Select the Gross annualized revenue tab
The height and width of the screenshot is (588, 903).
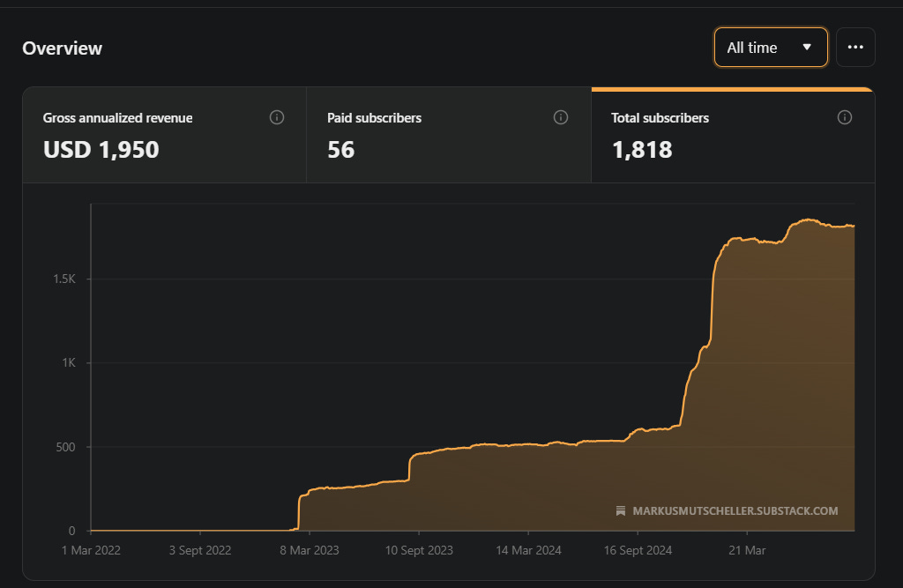click(165, 135)
